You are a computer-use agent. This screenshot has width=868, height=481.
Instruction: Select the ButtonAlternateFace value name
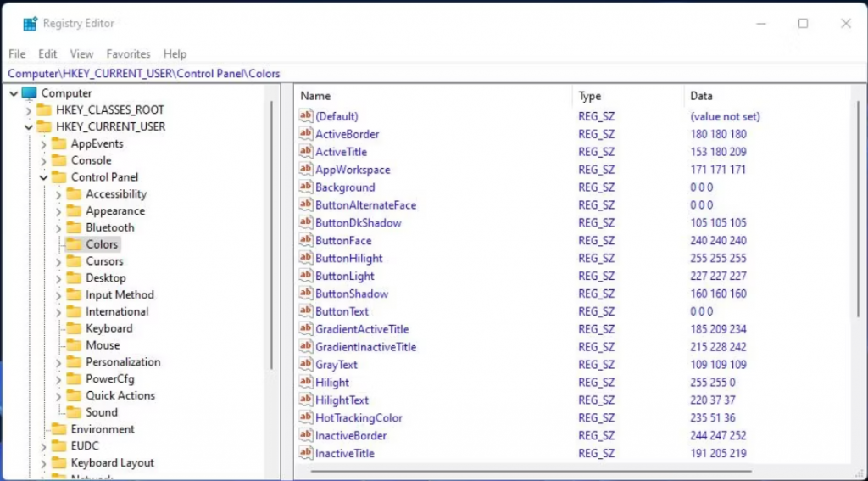pyautogui.click(x=365, y=205)
